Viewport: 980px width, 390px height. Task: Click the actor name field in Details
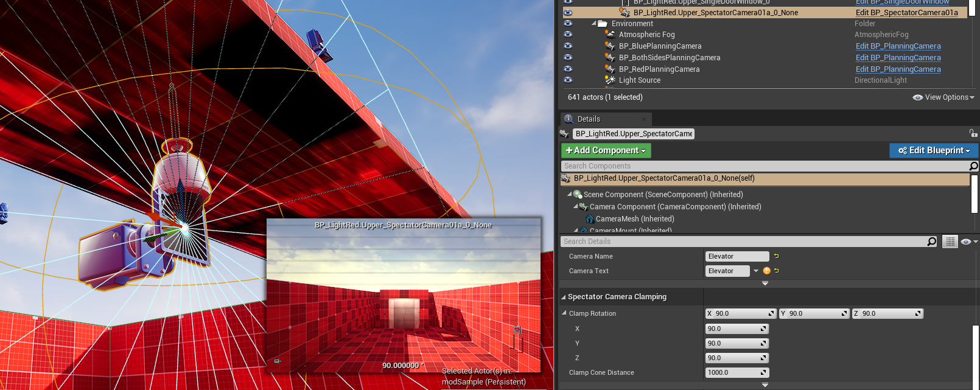tap(634, 134)
